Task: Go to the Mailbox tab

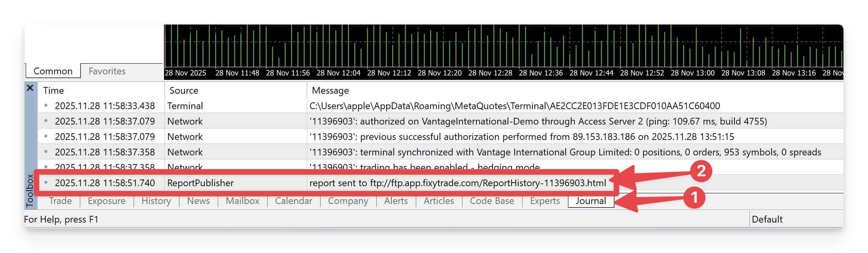Action: click(242, 201)
